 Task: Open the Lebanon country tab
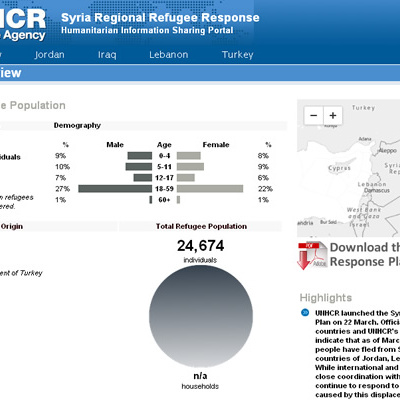(x=169, y=55)
